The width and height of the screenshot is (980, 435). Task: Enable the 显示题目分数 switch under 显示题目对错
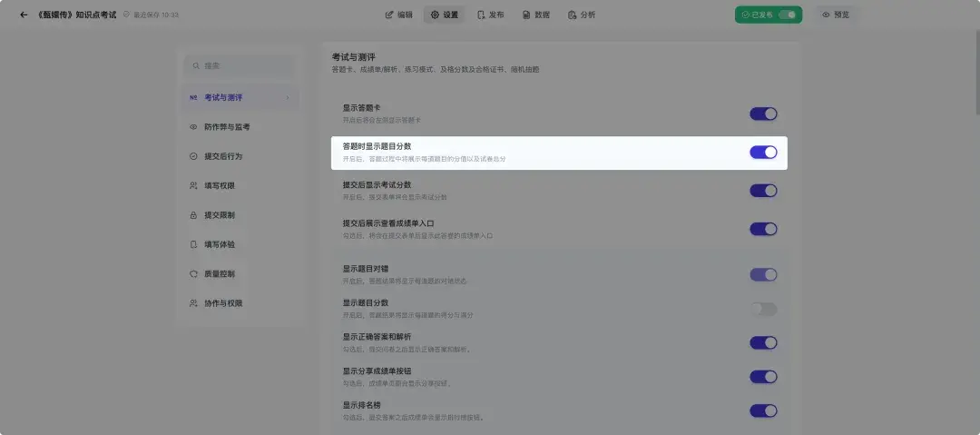pos(763,309)
